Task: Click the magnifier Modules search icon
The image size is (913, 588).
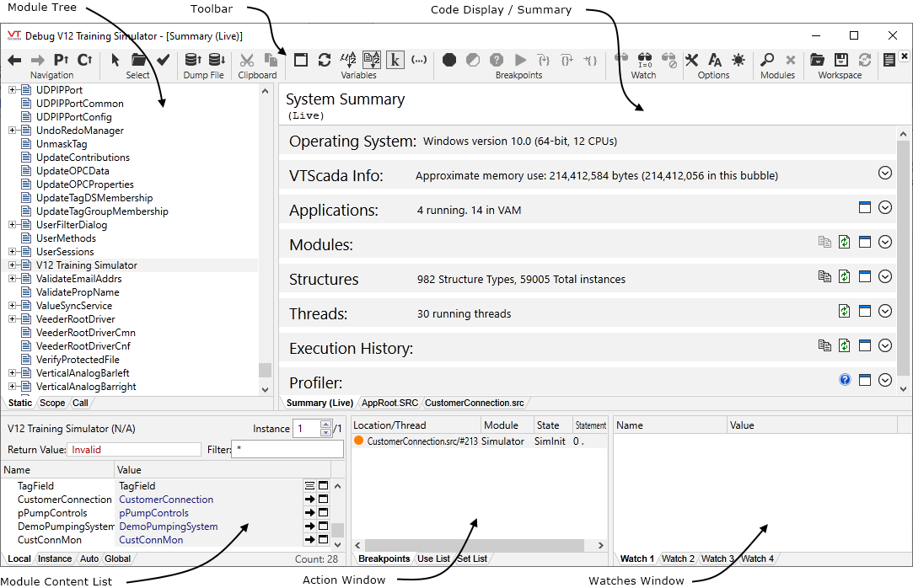Action: (767, 60)
